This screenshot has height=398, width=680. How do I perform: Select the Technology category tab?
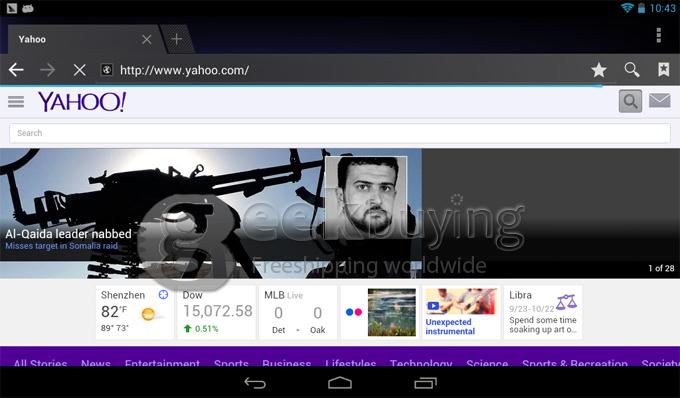coord(421,363)
